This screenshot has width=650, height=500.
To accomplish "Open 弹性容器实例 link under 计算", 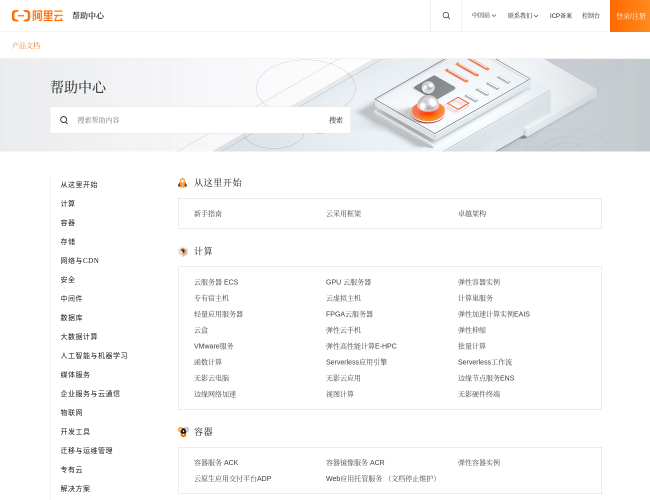I will 479,282.
